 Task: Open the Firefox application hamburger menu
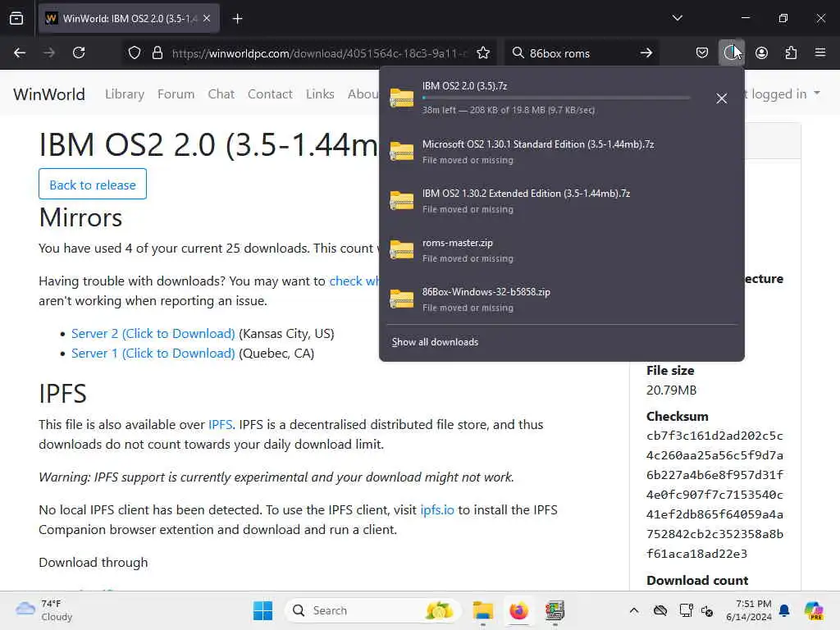click(820, 52)
